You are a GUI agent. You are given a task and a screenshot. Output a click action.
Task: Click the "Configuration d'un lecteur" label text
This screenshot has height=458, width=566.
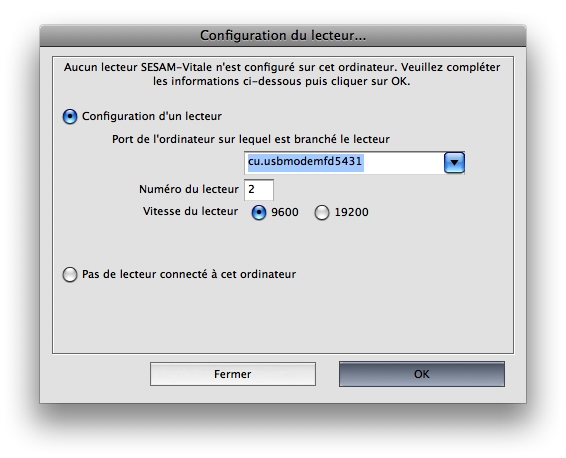point(152,116)
